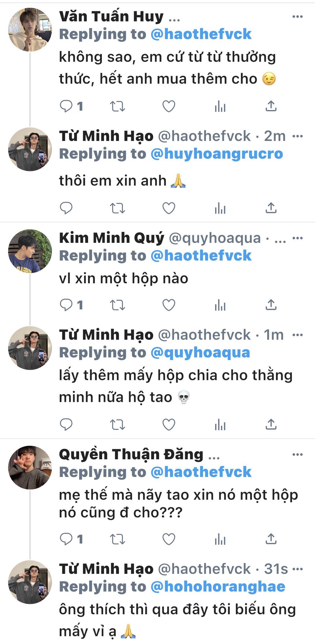The width and height of the screenshot is (315, 644).
Task: Toggle like on Kim Minh Quý's tweet
Action: coord(169,305)
